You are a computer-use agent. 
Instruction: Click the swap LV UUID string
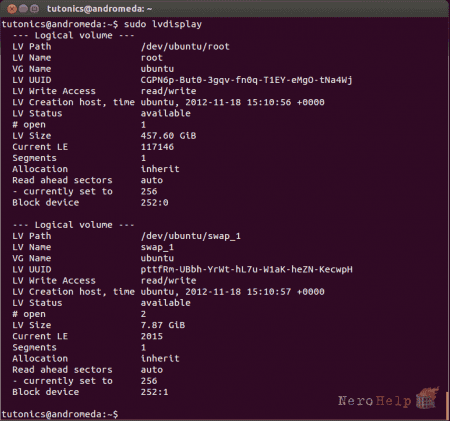[x=246, y=269]
